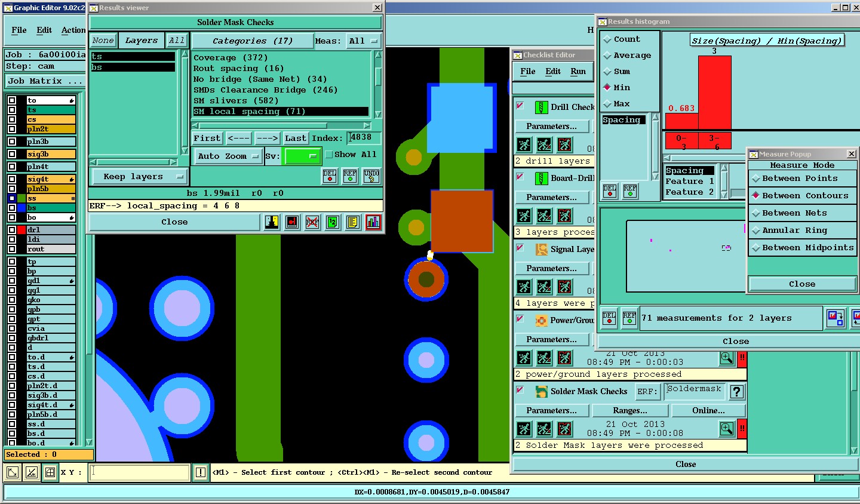The height and width of the screenshot is (504, 860).
Task: Click the crossed-out REF icon
Action: click(312, 222)
